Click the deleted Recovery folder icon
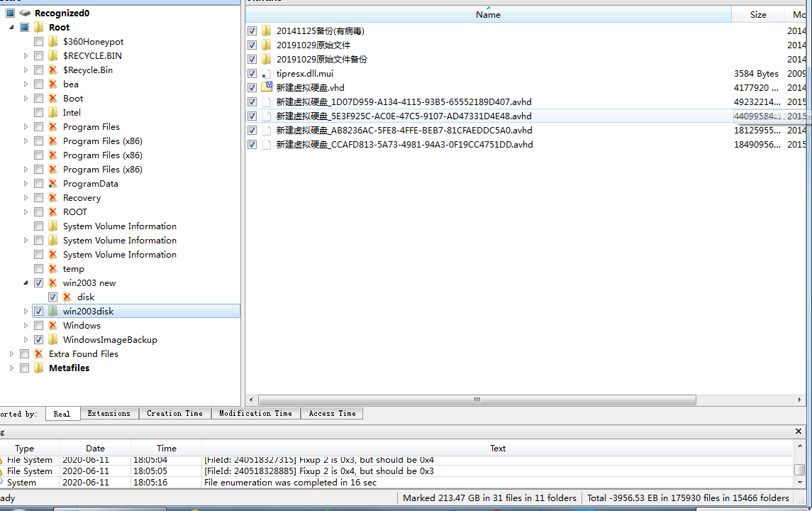812x511 pixels. pyautogui.click(x=52, y=197)
